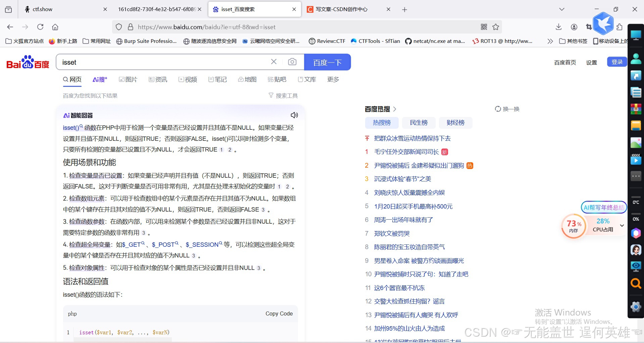
Task: Switch hot list to 财经榜
Action: pos(455,123)
